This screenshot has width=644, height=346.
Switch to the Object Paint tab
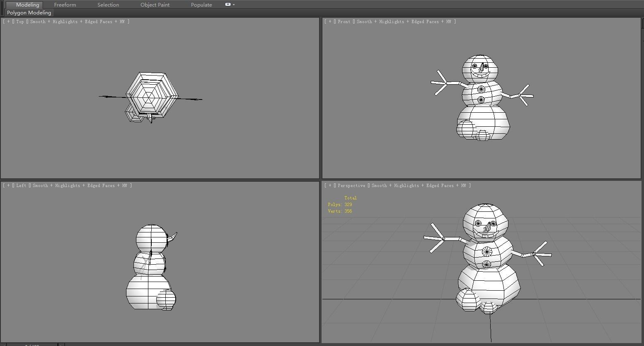coord(155,5)
